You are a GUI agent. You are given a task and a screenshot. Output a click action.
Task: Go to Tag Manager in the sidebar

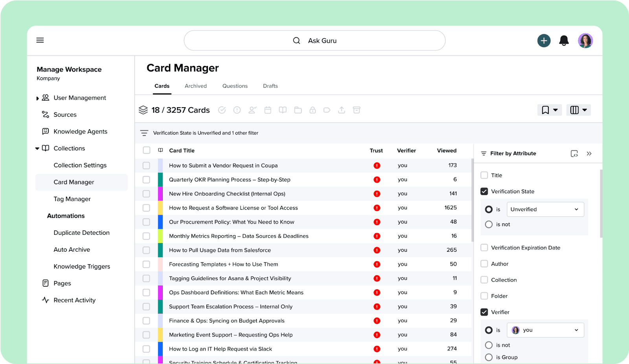pos(72,199)
